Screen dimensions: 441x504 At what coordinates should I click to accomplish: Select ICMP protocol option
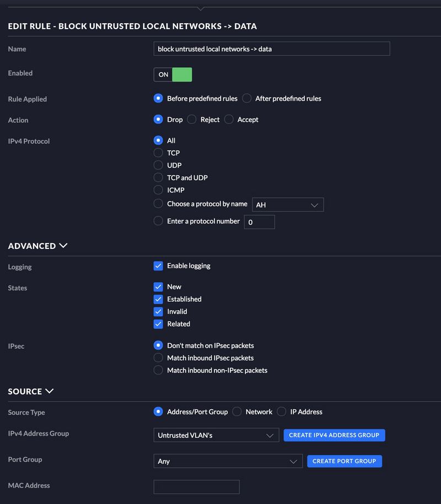click(x=158, y=190)
